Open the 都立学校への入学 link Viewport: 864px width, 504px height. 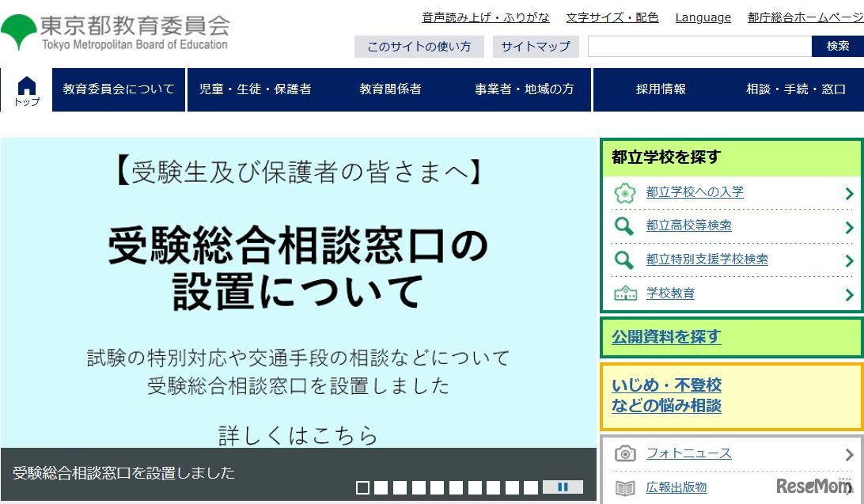coord(695,192)
